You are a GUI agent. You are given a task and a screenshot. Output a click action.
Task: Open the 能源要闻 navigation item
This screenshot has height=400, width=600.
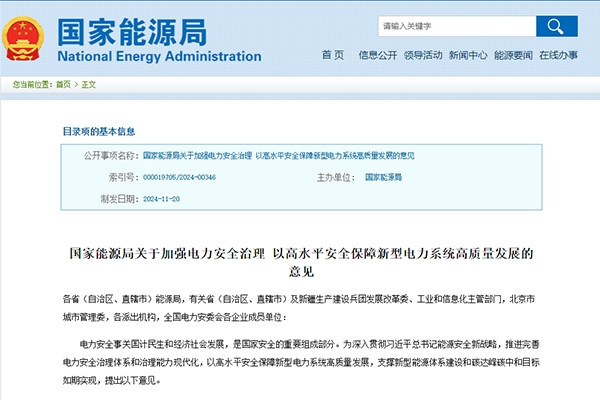coord(514,55)
